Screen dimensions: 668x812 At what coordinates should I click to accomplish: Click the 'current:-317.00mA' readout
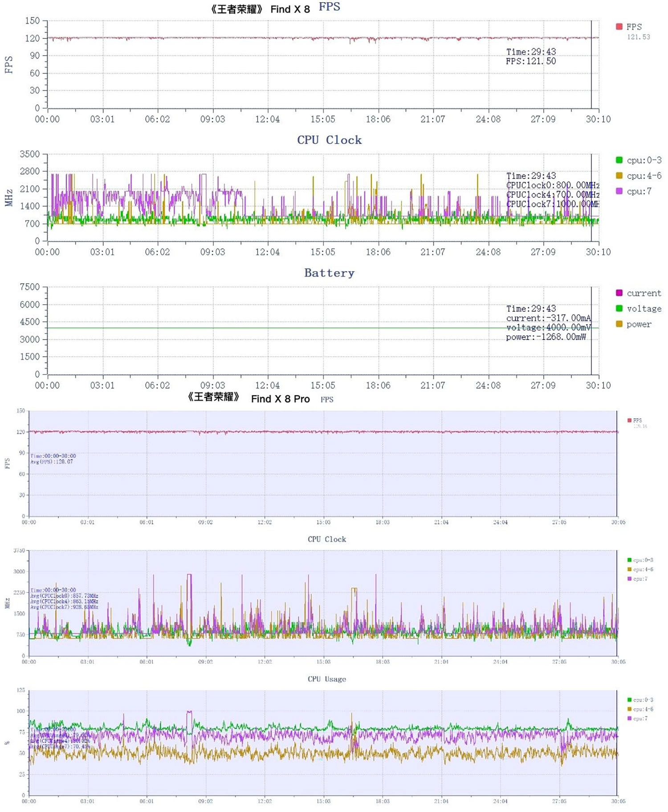pyautogui.click(x=549, y=318)
